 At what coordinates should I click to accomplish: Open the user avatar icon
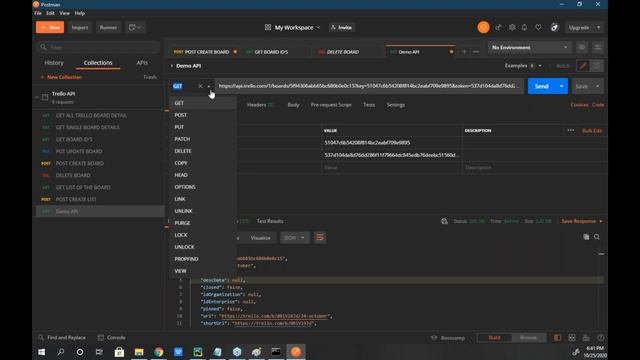554,27
